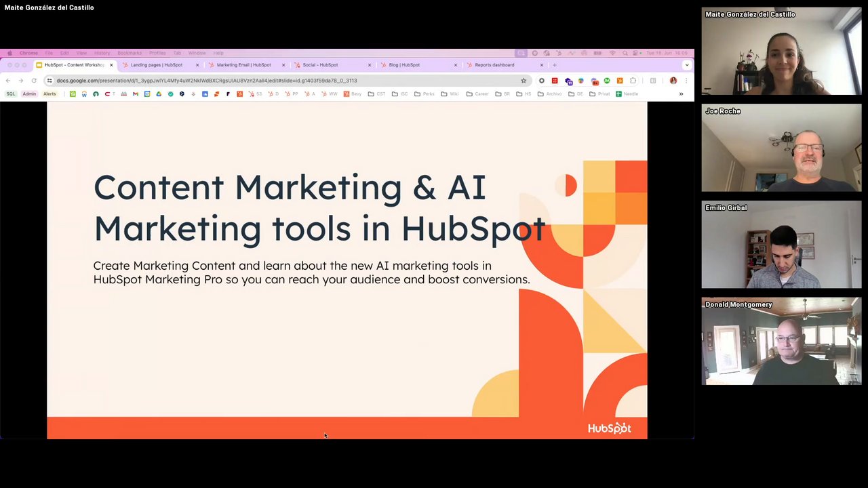868x488 pixels.
Task: Go back with the browser back arrow
Action: coord(8,81)
